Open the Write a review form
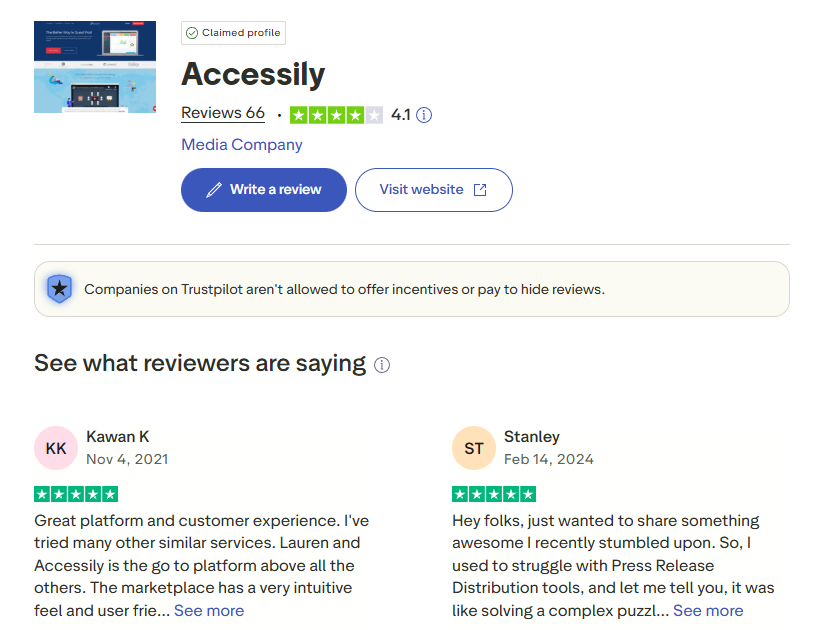822x630 pixels. (x=263, y=190)
